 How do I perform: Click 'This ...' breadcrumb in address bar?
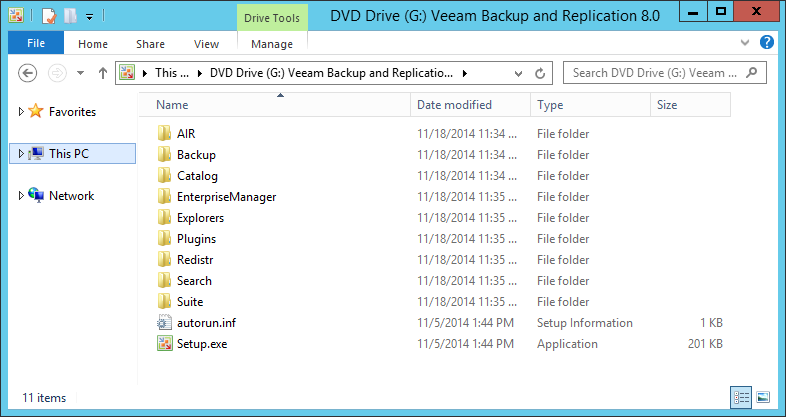click(x=172, y=73)
